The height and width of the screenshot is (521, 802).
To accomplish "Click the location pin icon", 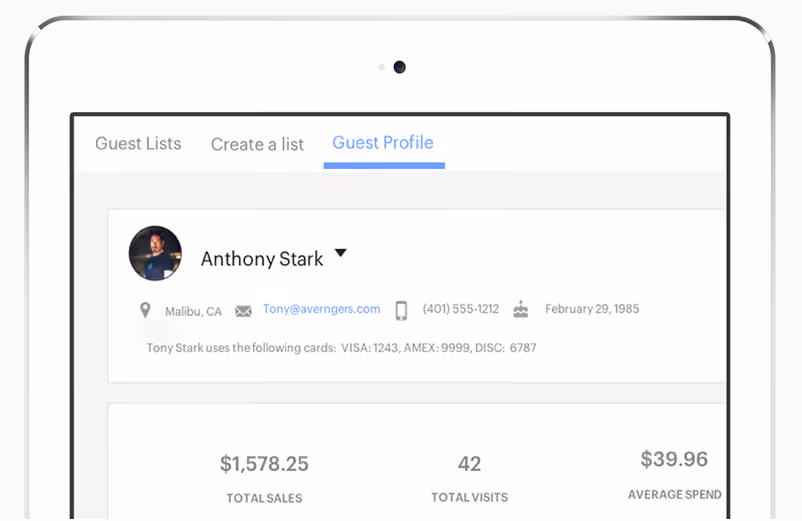I will (x=145, y=310).
